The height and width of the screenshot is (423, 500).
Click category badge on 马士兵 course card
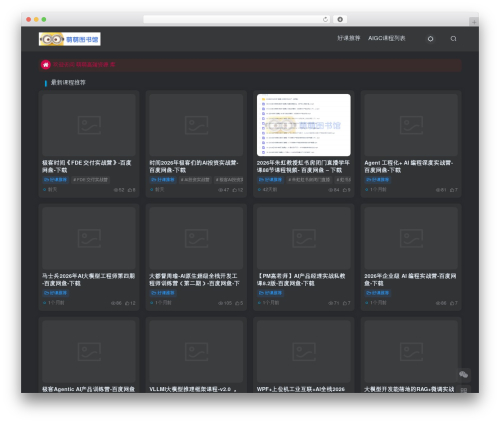coord(55,293)
